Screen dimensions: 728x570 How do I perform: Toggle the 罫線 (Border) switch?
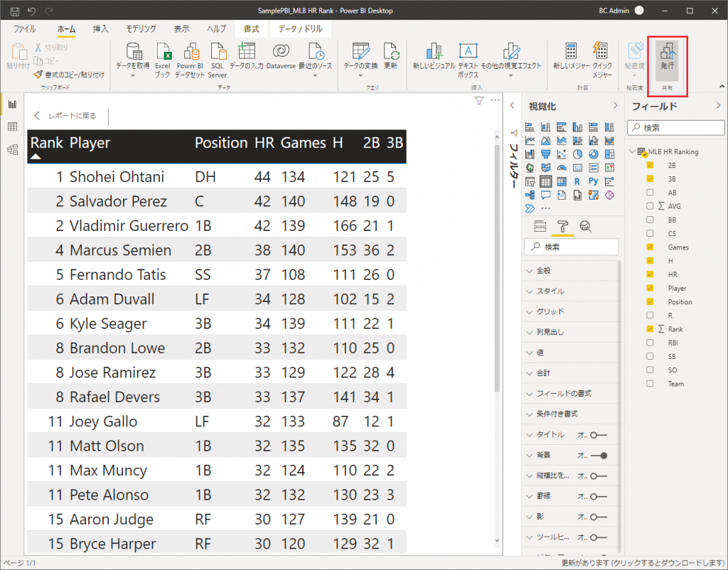[599, 496]
